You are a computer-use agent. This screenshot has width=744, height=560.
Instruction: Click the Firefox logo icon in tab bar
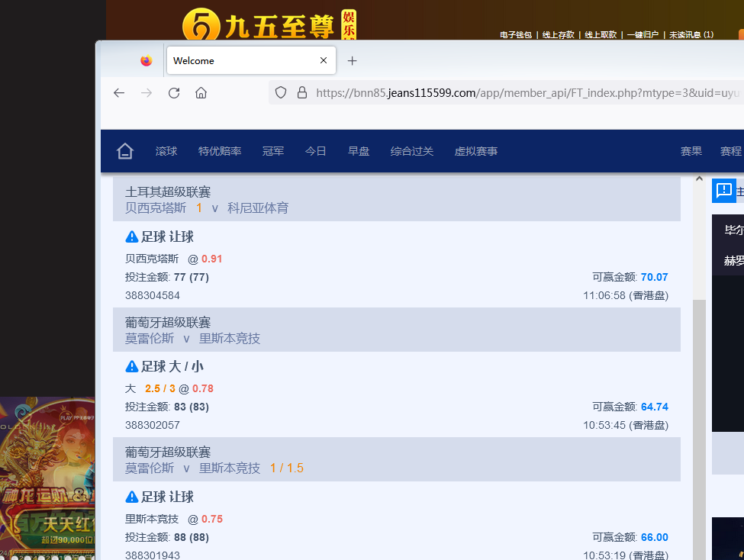[147, 61]
